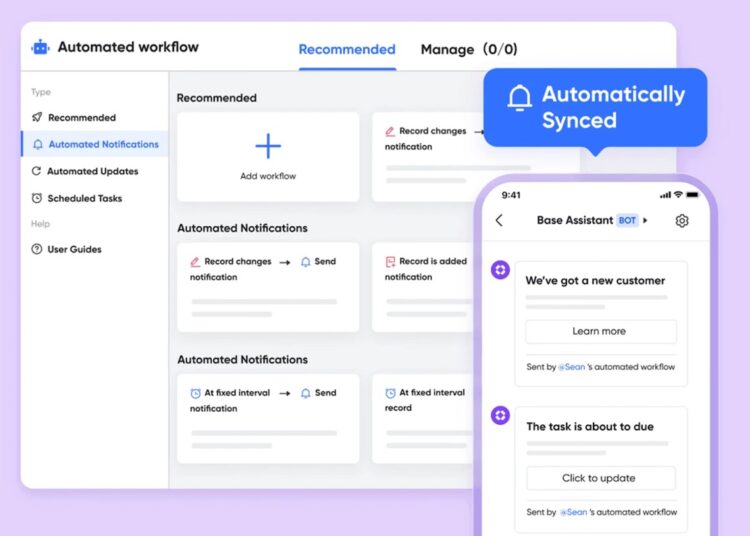The image size is (750, 536).
Task: Open the At fixed interval record card
Action: (423, 418)
